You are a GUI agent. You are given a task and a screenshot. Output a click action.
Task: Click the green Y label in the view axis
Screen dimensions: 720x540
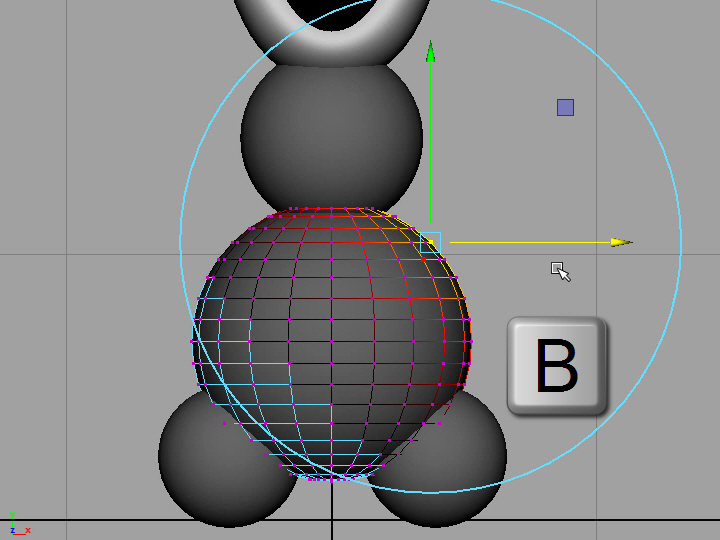coord(11,516)
